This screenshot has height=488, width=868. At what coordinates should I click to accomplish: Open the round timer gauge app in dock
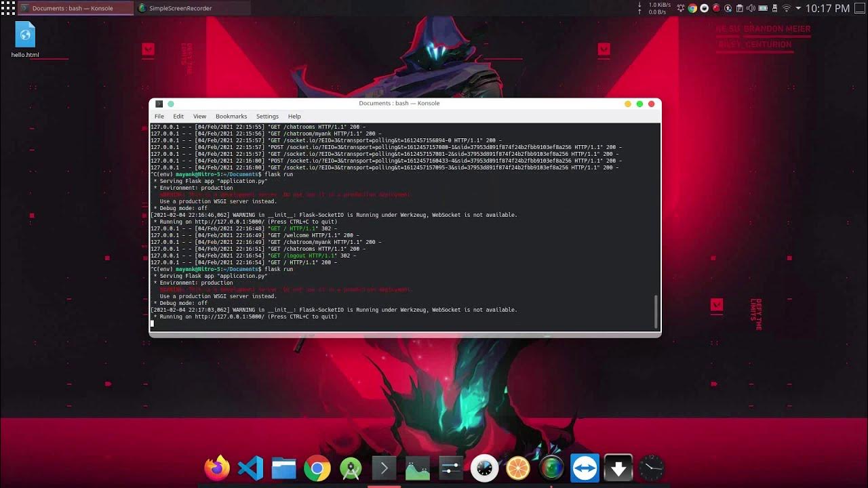(x=484, y=468)
